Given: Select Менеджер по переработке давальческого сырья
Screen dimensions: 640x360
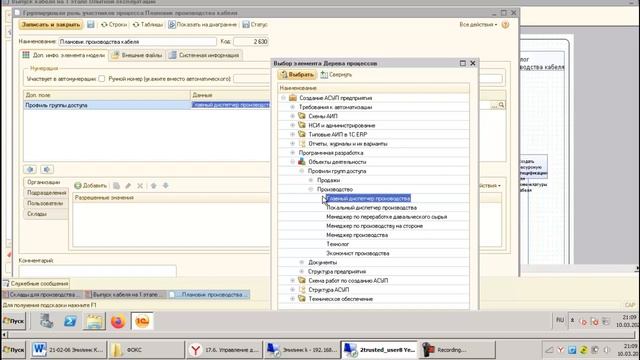Looking at the screenshot, I should pyautogui.click(x=387, y=217).
